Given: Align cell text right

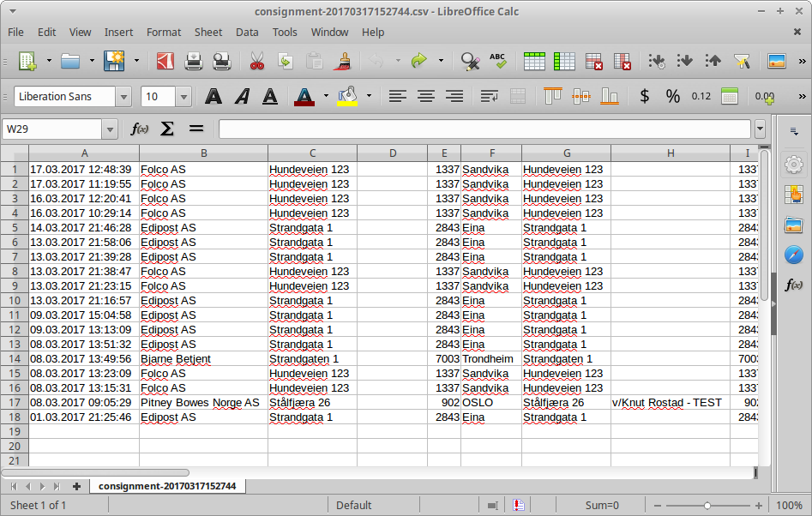Looking at the screenshot, I should [x=454, y=96].
